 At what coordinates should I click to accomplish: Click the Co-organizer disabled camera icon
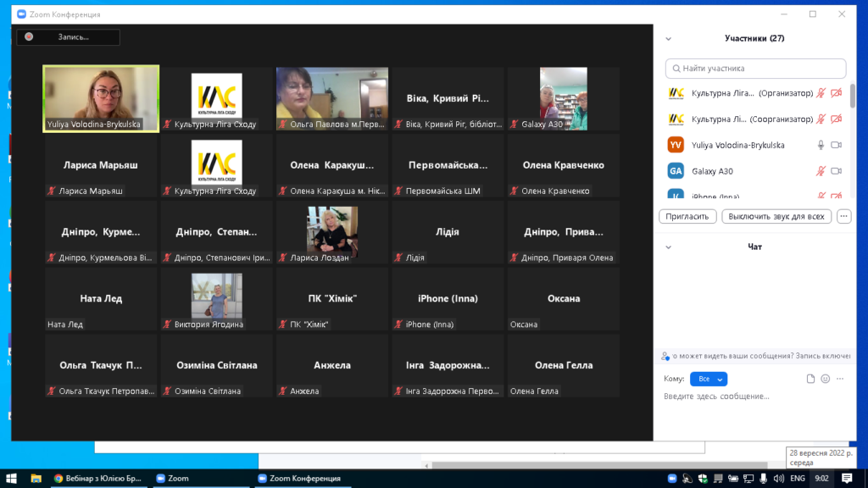click(837, 119)
